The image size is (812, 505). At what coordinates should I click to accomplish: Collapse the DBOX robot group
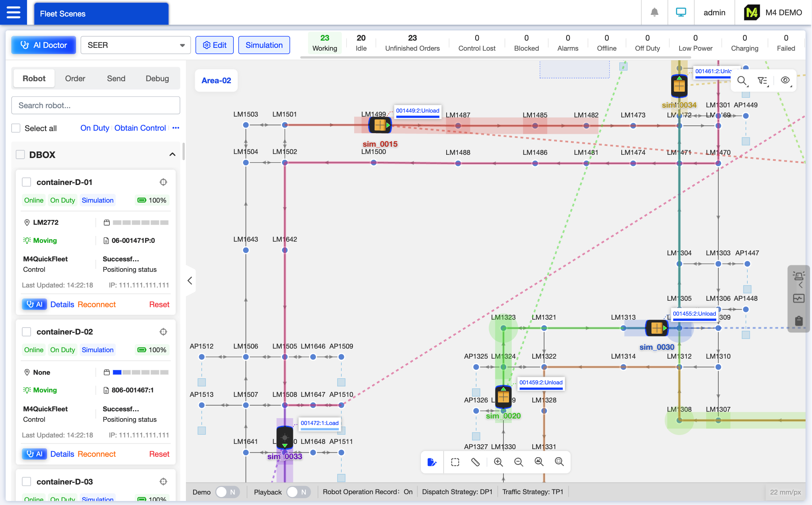coord(172,155)
